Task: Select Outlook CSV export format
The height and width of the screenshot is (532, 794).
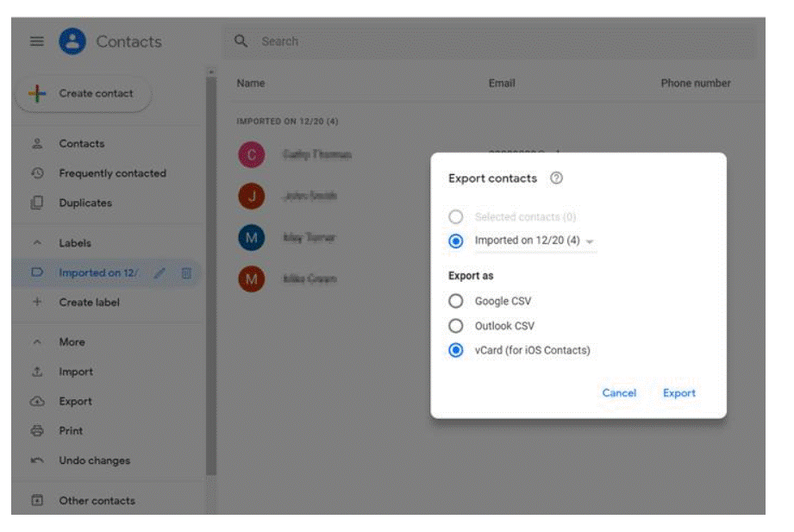Action: point(456,326)
